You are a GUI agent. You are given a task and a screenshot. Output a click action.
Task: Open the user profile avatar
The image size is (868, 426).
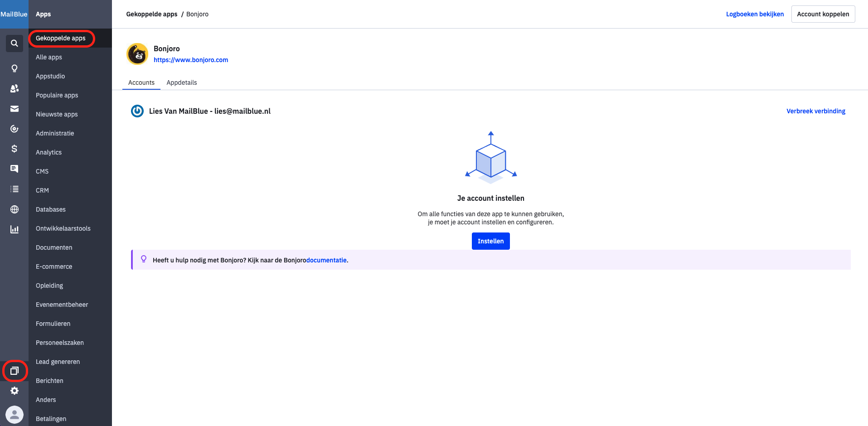(x=15, y=415)
